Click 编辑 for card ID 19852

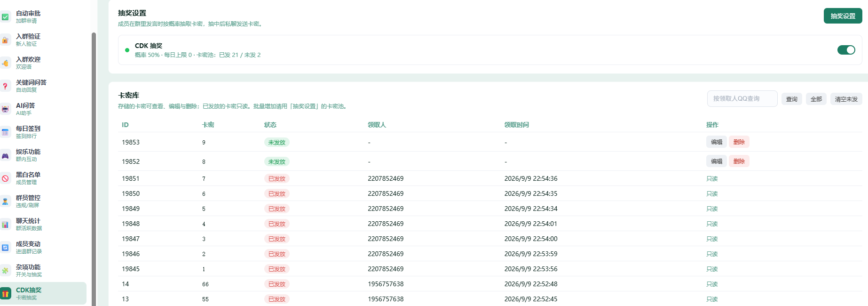click(x=717, y=161)
